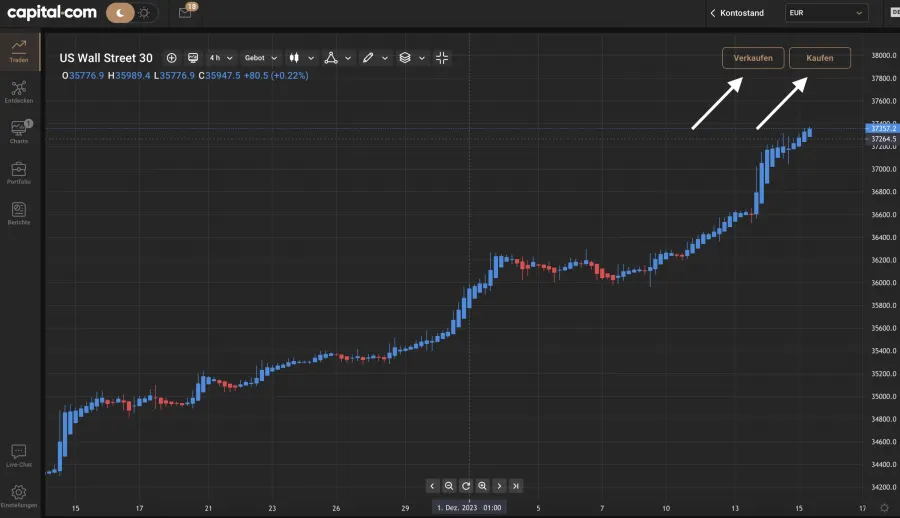Open chart axis settings gear at bottom right
This screenshot has width=900, height=518.
tap(885, 508)
